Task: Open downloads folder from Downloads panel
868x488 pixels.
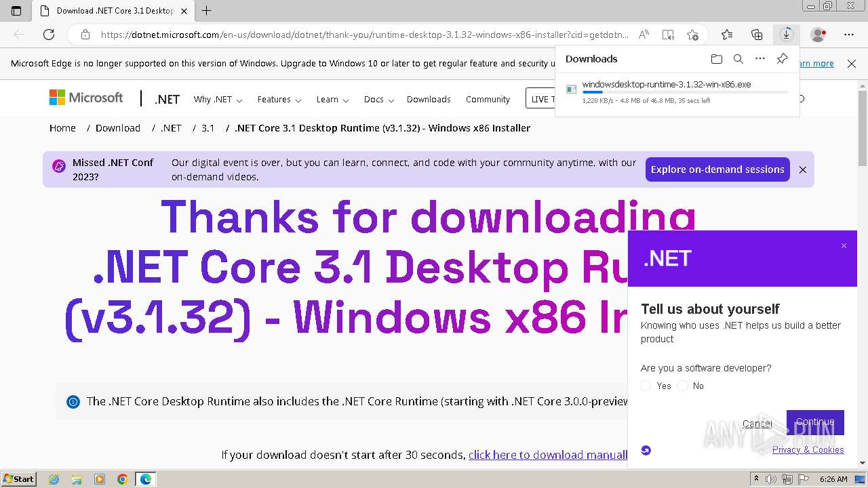Action: pyautogui.click(x=717, y=59)
